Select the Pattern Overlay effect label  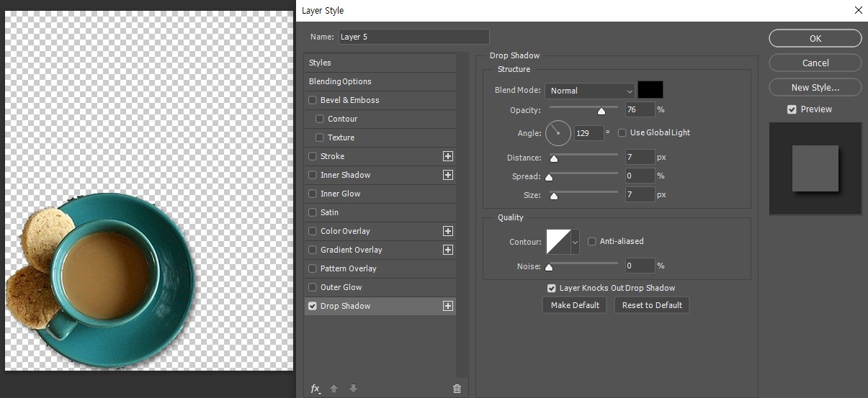point(349,268)
